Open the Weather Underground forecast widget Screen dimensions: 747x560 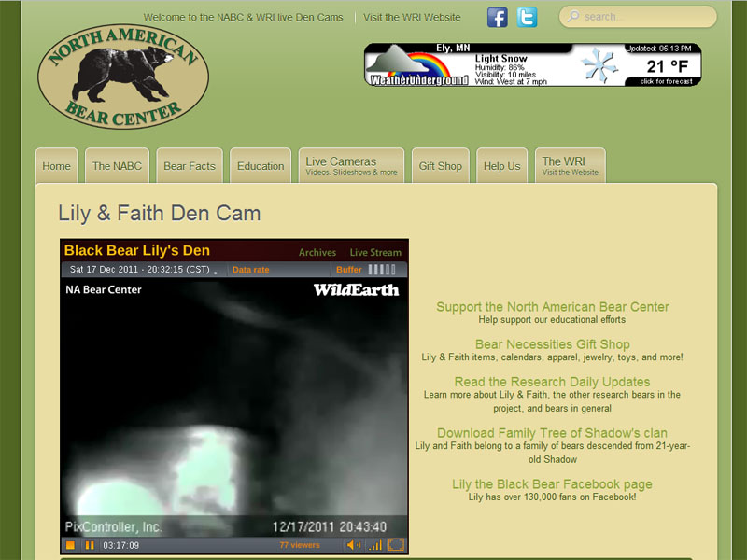pyautogui.click(x=532, y=64)
